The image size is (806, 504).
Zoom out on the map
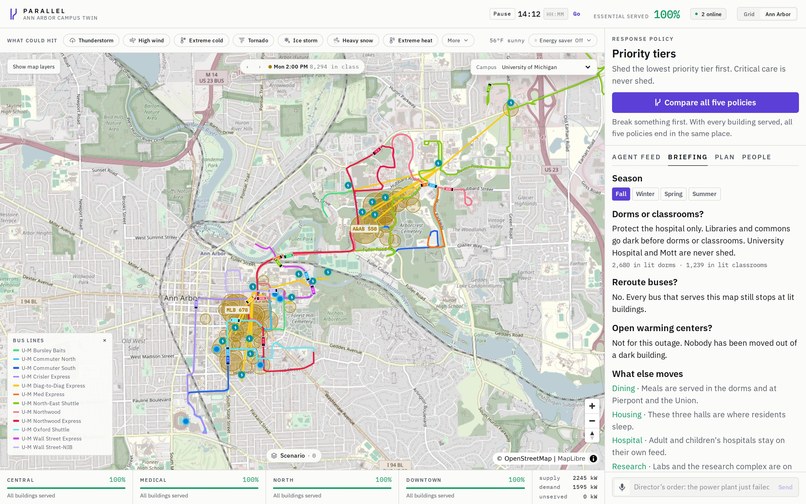pyautogui.click(x=592, y=421)
